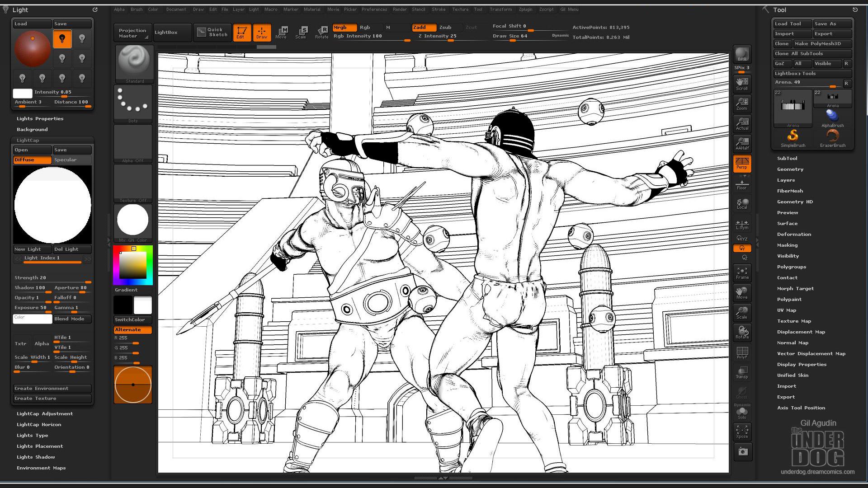Click the Xpose icon
The width and height of the screenshot is (868, 488).
pos(742,432)
